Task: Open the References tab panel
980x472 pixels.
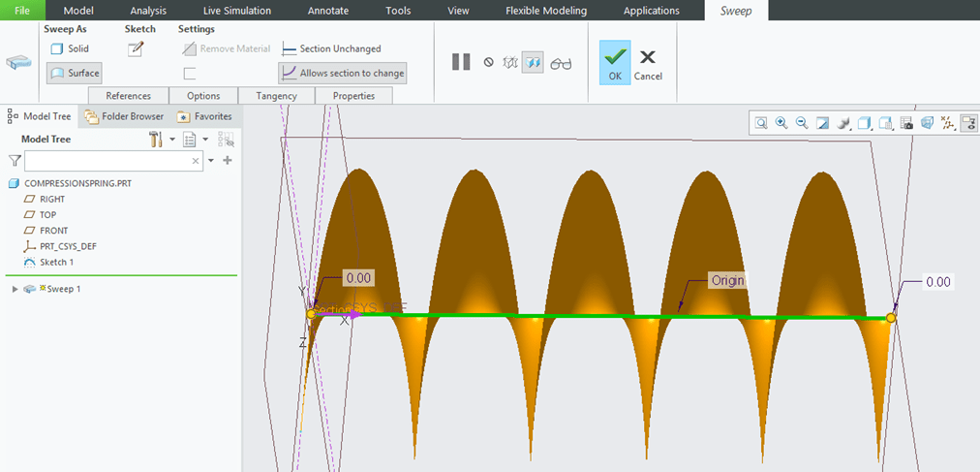Action: pyautogui.click(x=128, y=96)
